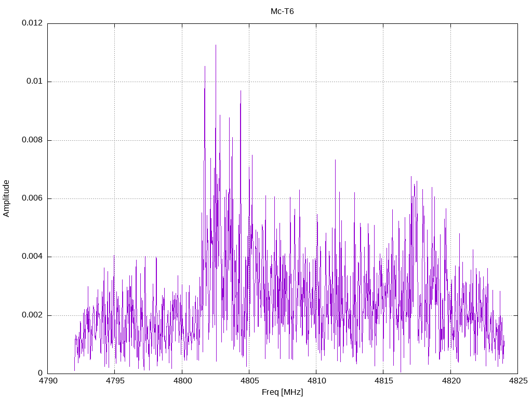This screenshot has height=399, width=532.
Task: Click the y-axis tick value 0.002
Action: tap(32, 315)
